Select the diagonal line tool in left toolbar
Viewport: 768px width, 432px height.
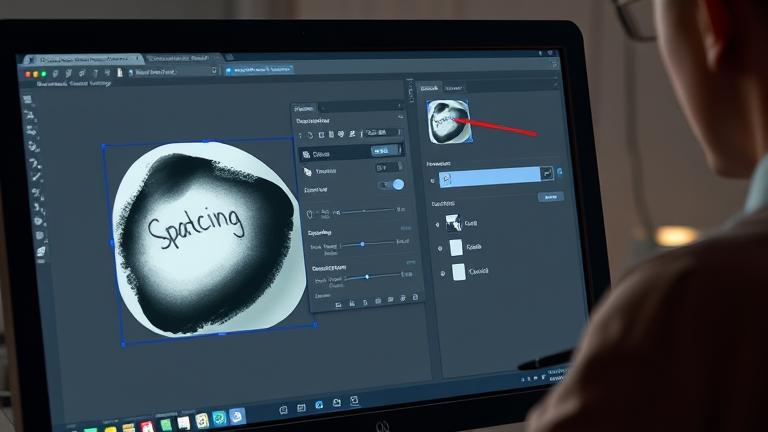36,178
